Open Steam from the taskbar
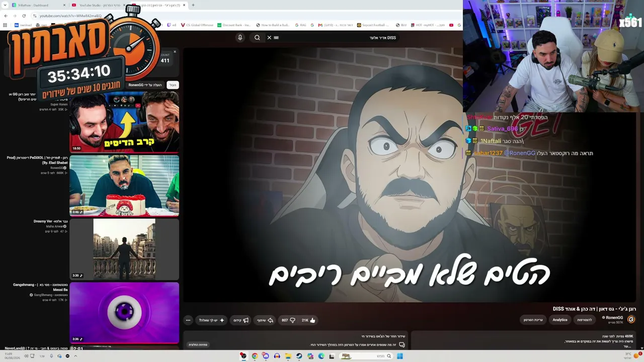Image resolution: width=644 pixels, height=362 pixels. click(299, 356)
